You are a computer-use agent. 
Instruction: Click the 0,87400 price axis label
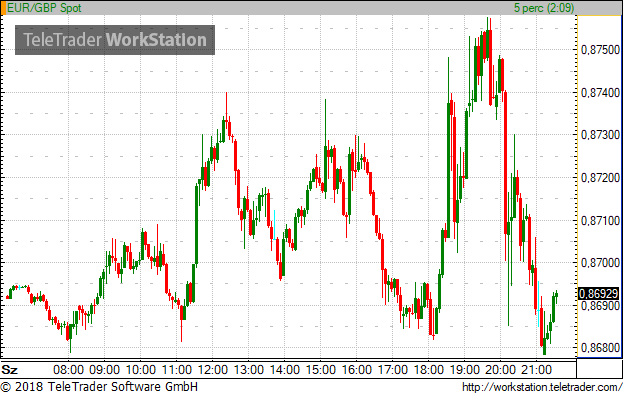click(600, 93)
